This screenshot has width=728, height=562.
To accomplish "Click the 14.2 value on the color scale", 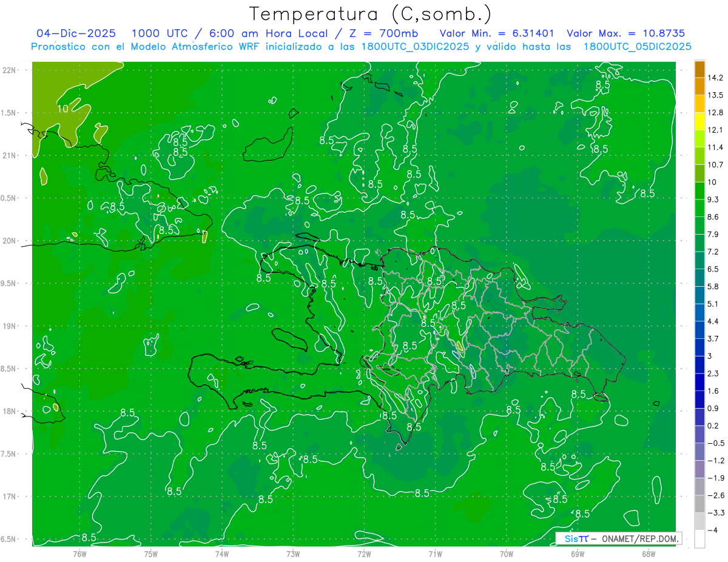I will tap(715, 78).
